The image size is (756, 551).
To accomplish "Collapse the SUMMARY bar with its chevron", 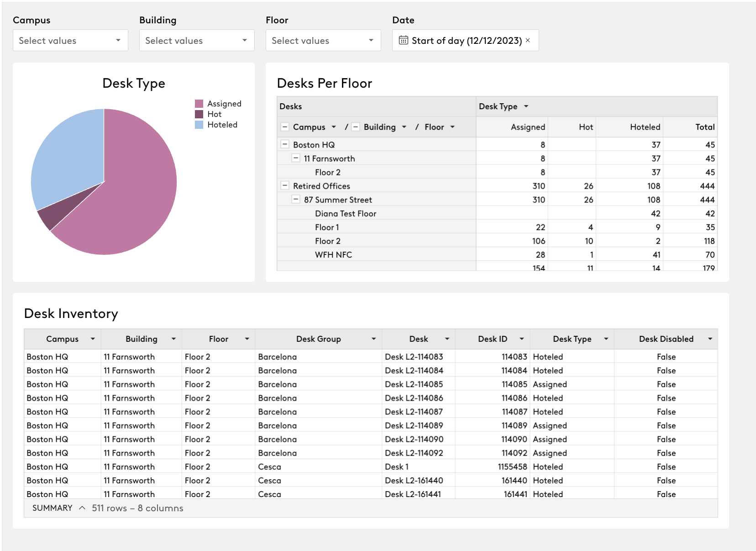I will click(x=83, y=508).
